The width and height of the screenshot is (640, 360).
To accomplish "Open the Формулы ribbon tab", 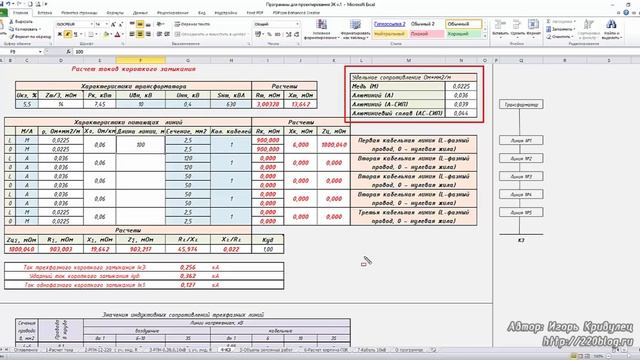I will [115, 13].
